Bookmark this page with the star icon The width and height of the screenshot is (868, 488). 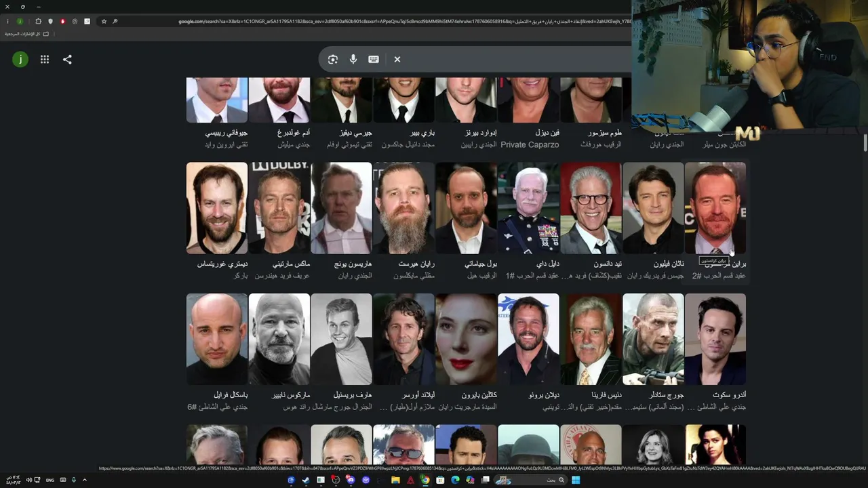pos(104,22)
